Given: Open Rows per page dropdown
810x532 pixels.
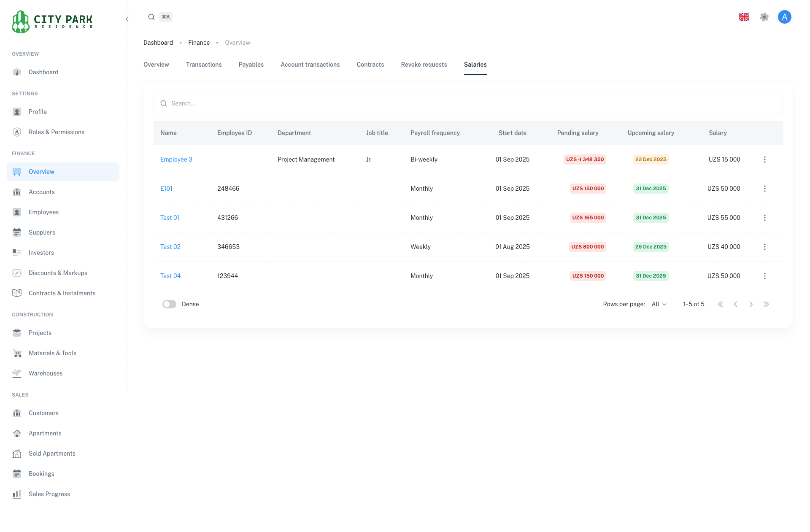Looking at the screenshot, I should 659,304.
